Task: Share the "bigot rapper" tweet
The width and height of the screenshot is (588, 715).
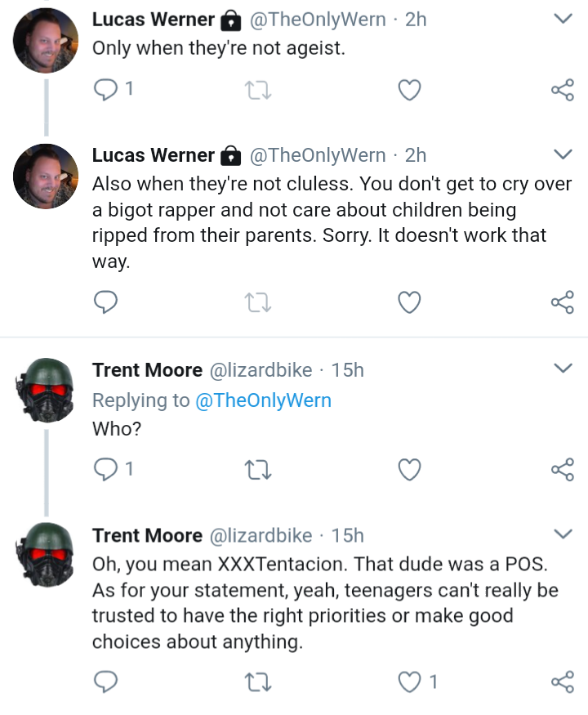Action: 563,302
